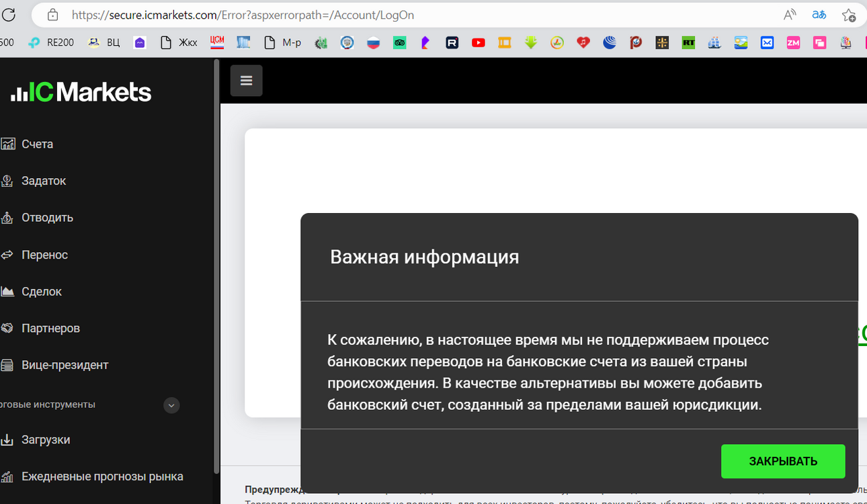Viewport: 867px width, 504px height.
Task: Open the blue mail envelope bookmark icon
Action: coord(767,42)
